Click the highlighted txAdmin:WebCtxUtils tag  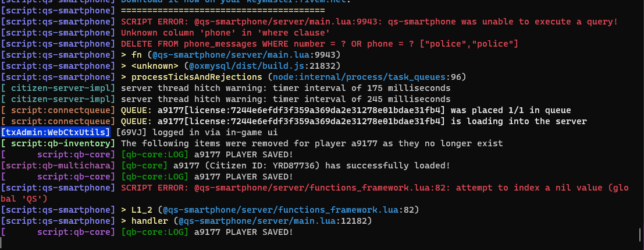[x=57, y=132]
